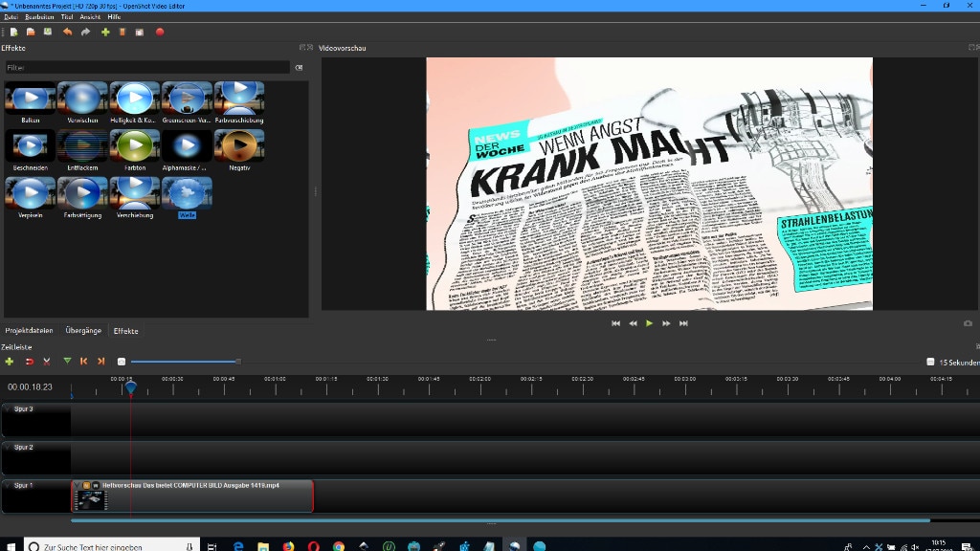Add a track with the green plus in Zeitleiste
The height and width of the screenshot is (551, 980).
10,362
